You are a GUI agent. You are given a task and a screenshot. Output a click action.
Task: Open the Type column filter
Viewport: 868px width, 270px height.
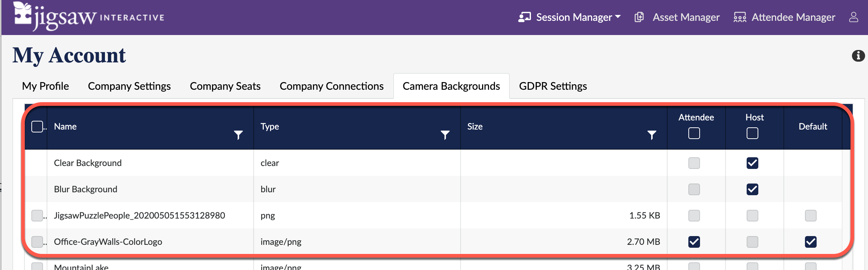[445, 135]
